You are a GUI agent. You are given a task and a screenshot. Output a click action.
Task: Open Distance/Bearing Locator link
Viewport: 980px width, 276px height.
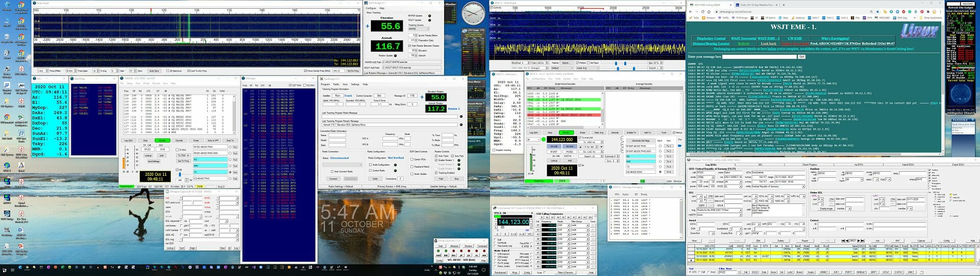(711, 44)
